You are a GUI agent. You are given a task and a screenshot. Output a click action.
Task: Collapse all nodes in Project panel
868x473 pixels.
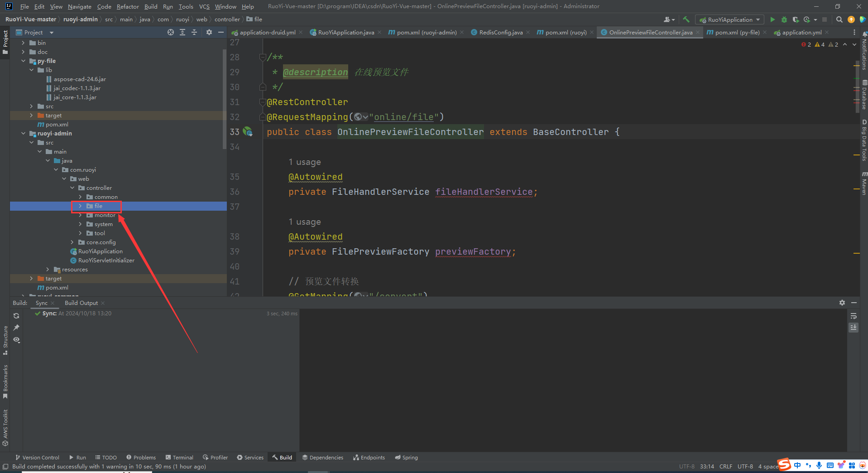[194, 32]
